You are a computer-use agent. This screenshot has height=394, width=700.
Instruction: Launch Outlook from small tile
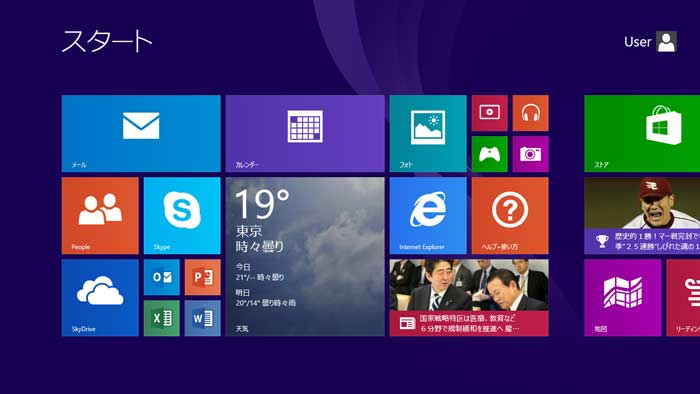[x=162, y=277]
